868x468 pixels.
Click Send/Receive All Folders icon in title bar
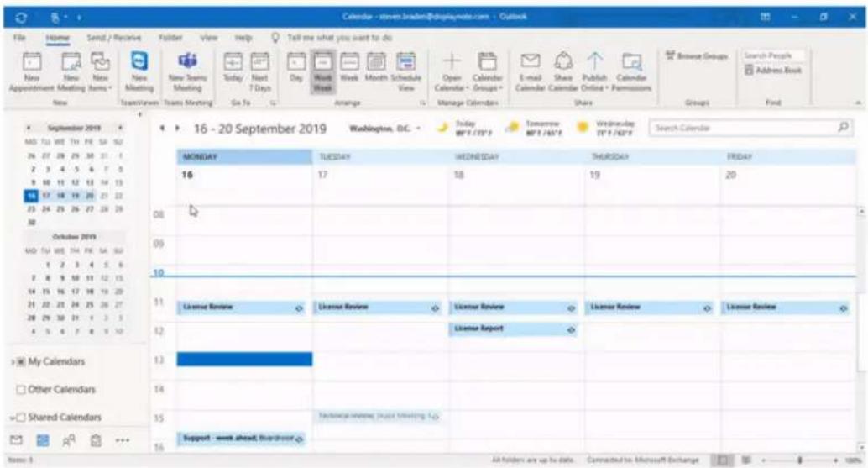click(21, 17)
